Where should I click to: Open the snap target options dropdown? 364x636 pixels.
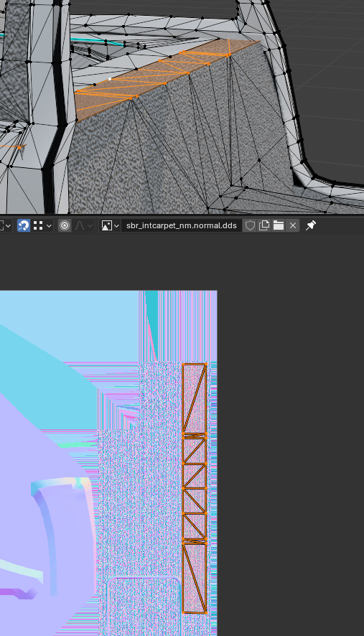(x=43, y=225)
